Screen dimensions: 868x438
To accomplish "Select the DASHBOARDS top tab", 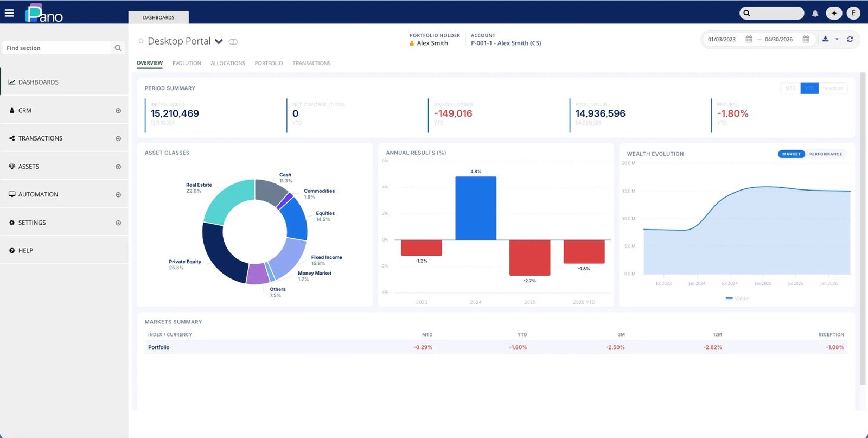I will click(x=158, y=17).
